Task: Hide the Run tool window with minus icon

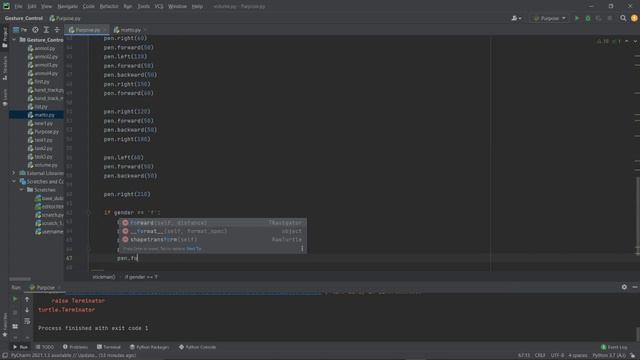Action: click(x=635, y=287)
